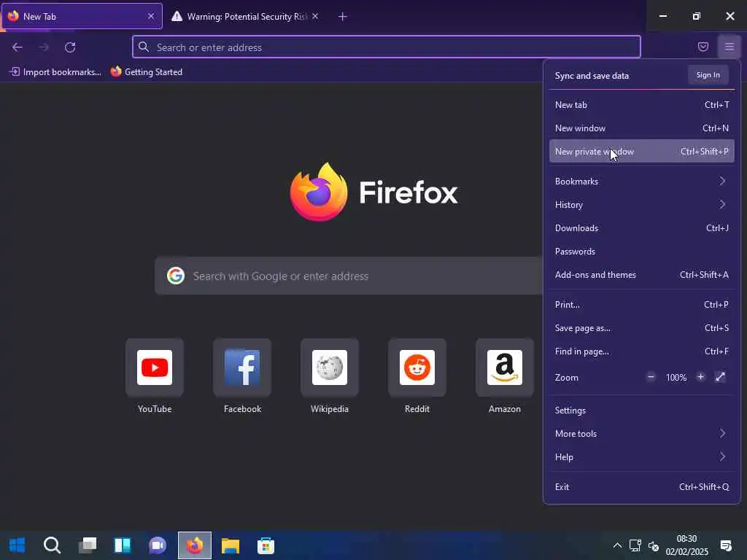Select New tab menu item
Screen dimensions: 747x560
[641, 105]
